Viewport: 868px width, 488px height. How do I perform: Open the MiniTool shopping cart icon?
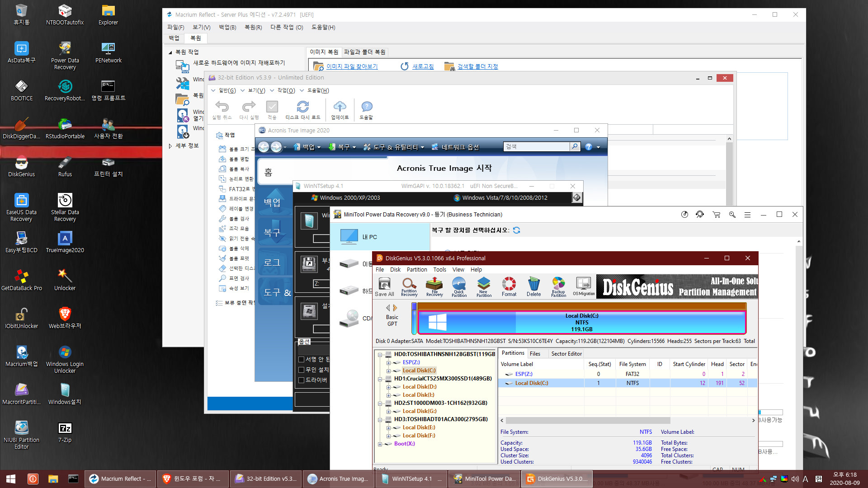(x=716, y=215)
